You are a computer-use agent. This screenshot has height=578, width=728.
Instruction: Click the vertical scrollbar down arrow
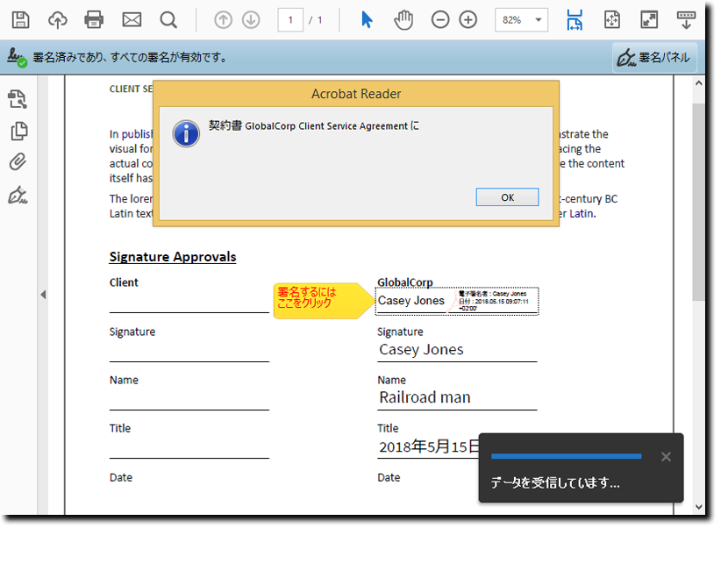coord(698,507)
